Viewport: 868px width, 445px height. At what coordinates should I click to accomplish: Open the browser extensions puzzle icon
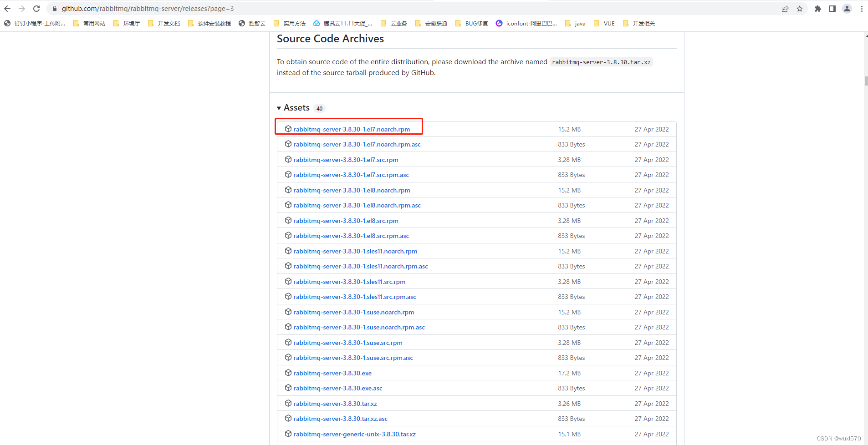[x=818, y=9]
